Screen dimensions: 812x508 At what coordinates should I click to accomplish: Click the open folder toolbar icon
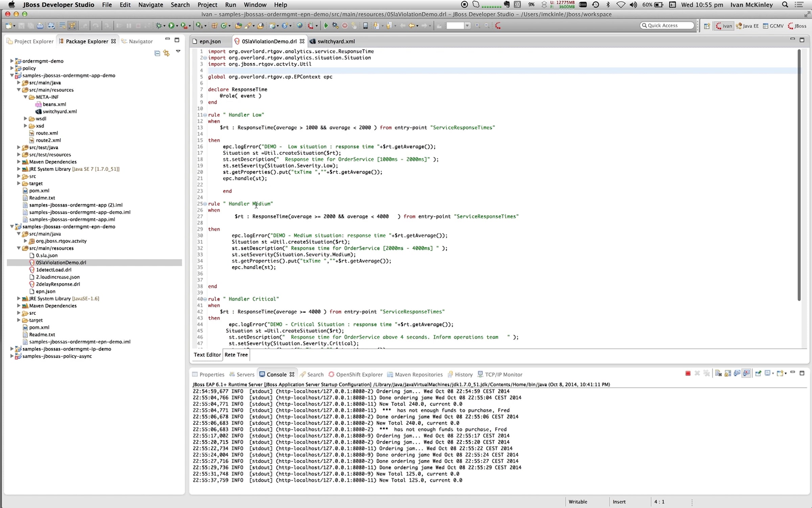(239, 26)
